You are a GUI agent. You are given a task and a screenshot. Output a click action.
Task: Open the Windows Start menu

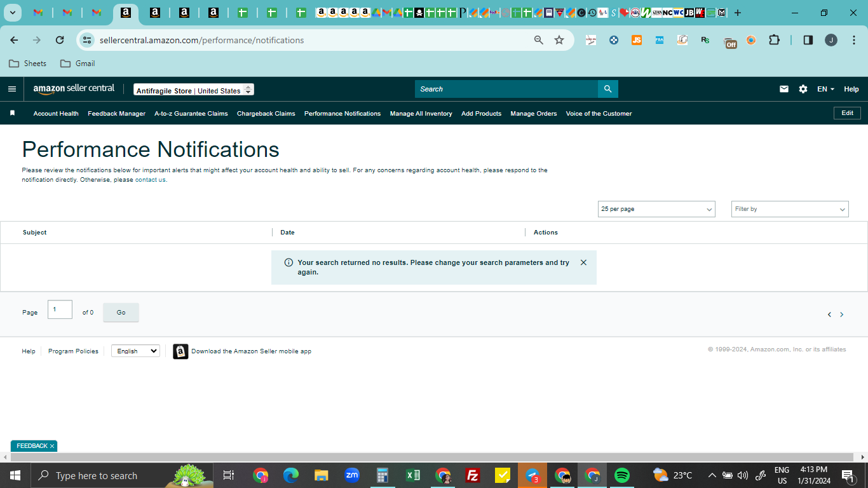click(x=15, y=475)
